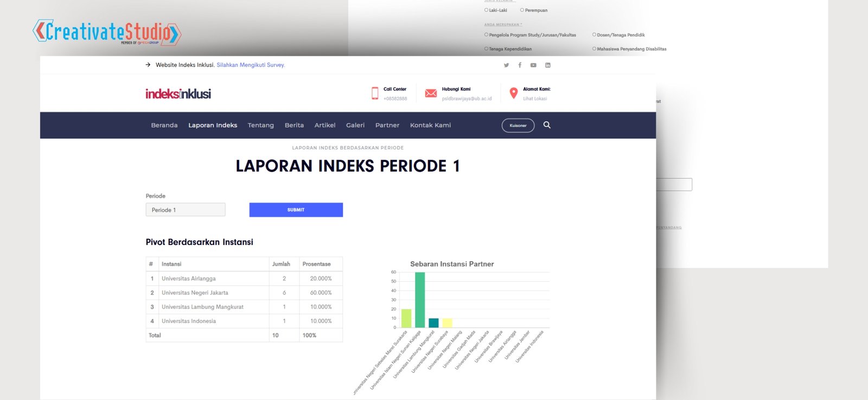Follow the Silahkan Mengikuti Survey link

click(x=251, y=65)
